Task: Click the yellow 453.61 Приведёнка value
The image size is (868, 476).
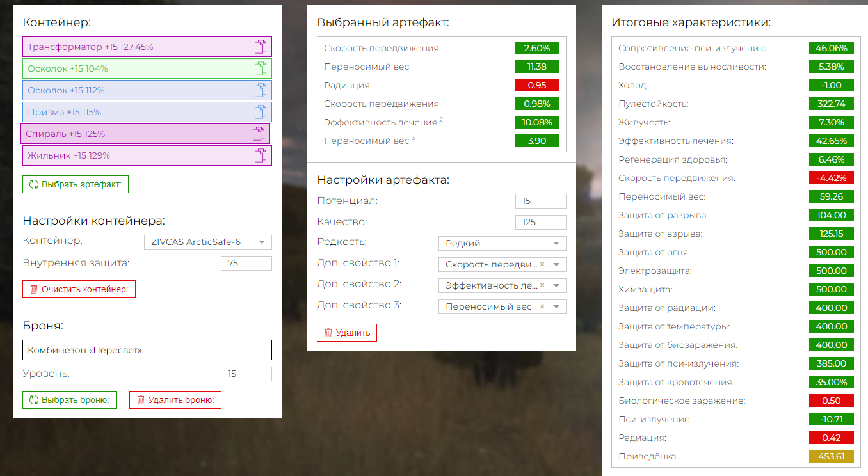Action: point(832,456)
